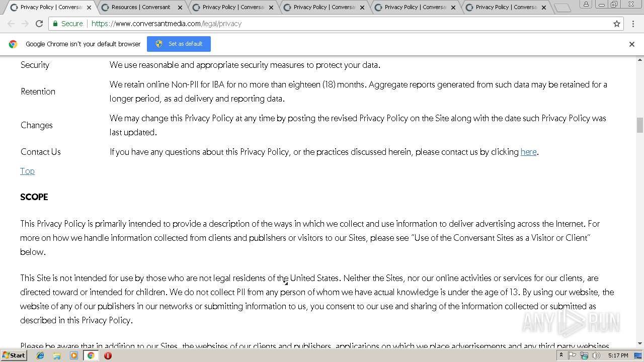The image size is (644, 362).
Task: Open the Windows Start menu
Action: 14,355
